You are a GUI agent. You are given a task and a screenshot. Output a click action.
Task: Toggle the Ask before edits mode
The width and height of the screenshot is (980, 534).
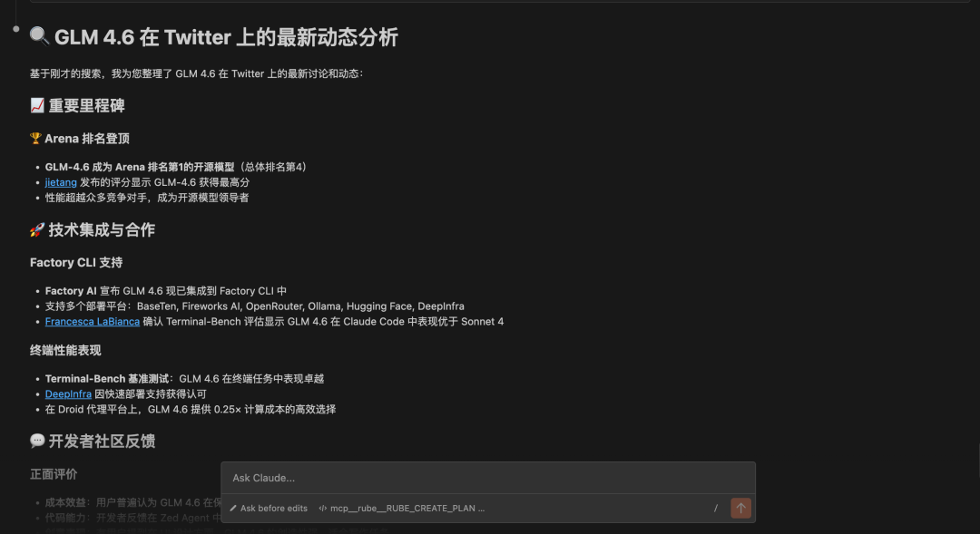pyautogui.click(x=269, y=509)
